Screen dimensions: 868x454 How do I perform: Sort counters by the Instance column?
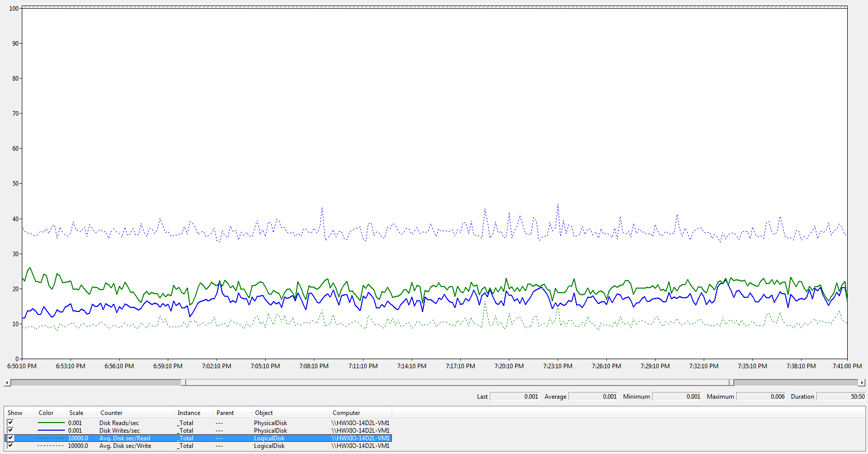coord(189,413)
